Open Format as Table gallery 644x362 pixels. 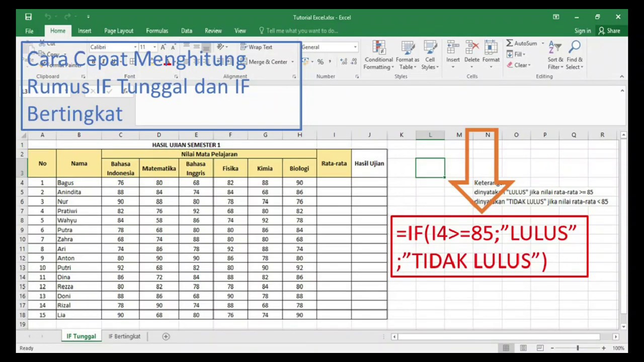pos(407,55)
